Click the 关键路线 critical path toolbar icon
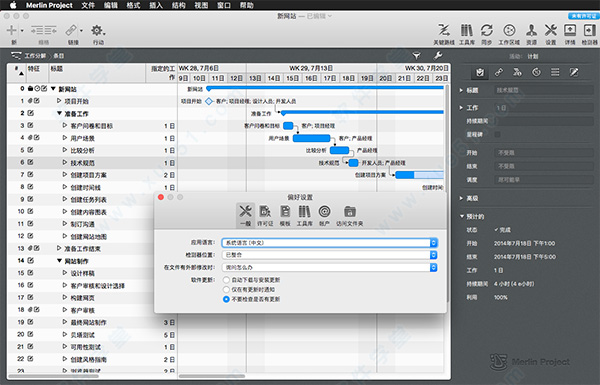Screen dimensions: 600x385 click(444, 30)
